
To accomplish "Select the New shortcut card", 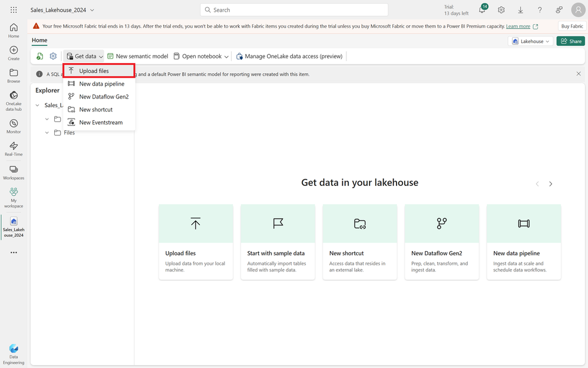I will [x=359, y=242].
